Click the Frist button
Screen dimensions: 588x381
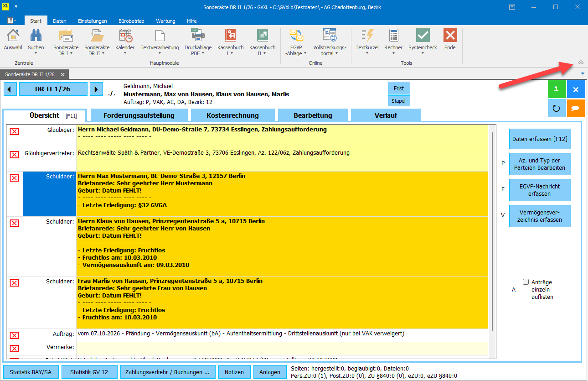point(399,88)
